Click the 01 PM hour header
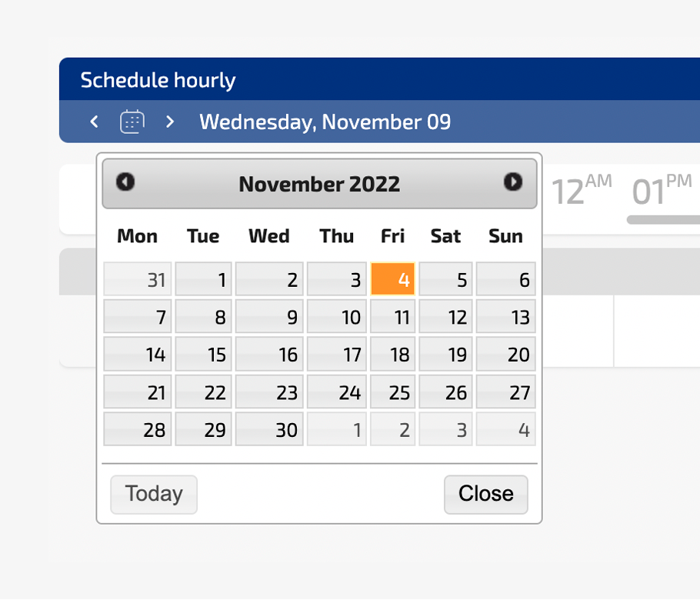Image resolution: width=700 pixels, height=600 pixels. pos(662,190)
